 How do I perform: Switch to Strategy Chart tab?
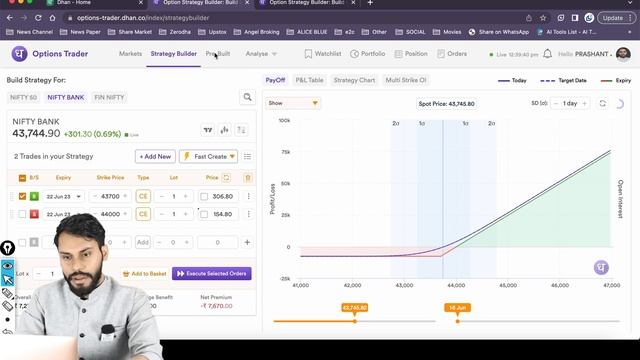[354, 80]
